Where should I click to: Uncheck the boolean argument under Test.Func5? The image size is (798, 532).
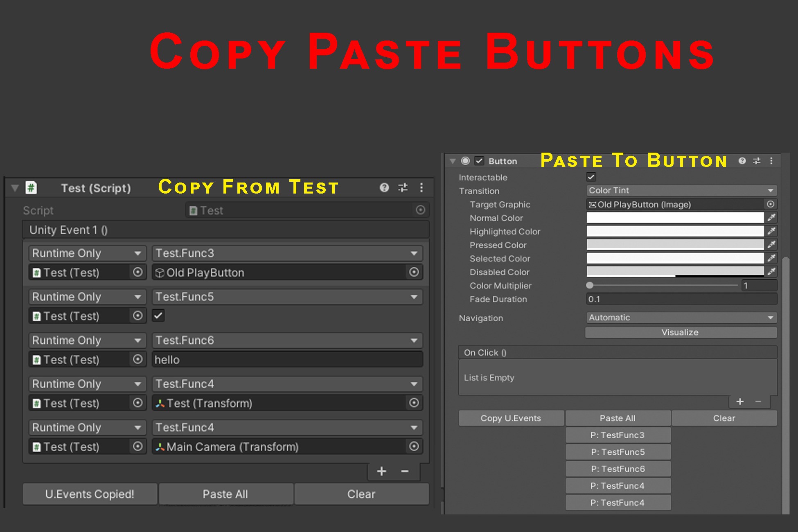pos(158,316)
